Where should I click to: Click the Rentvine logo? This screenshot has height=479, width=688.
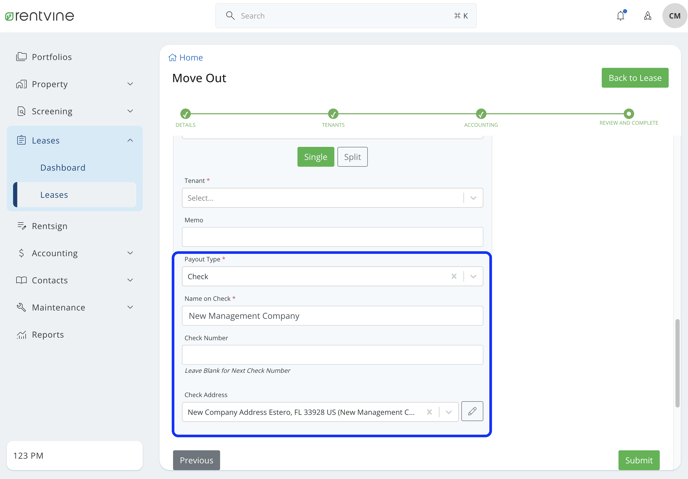39,16
